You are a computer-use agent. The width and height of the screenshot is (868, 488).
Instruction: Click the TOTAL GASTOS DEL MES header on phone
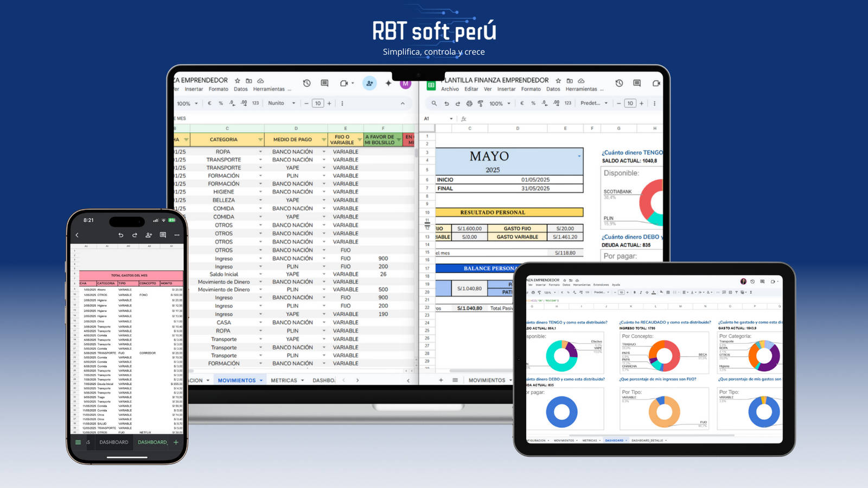pyautogui.click(x=130, y=275)
